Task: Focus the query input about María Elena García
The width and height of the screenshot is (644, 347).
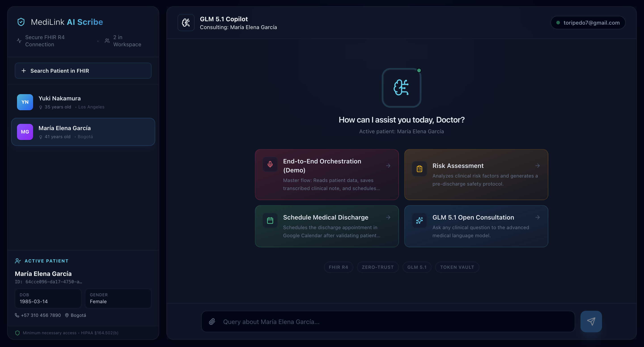Action: coord(392,322)
